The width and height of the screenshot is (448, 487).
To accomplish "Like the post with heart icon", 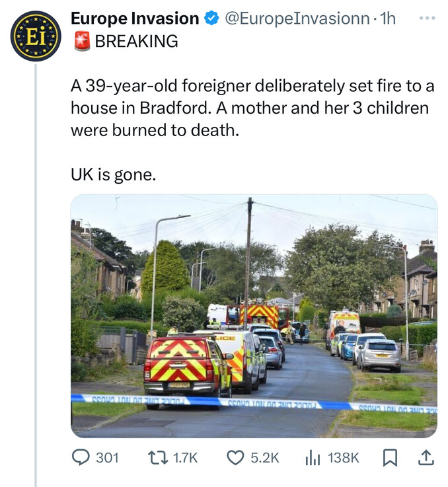I will (x=235, y=458).
